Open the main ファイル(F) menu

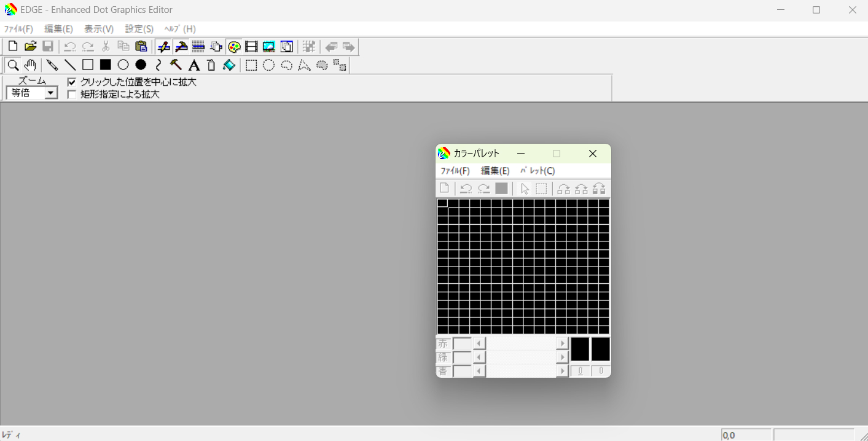pos(18,29)
